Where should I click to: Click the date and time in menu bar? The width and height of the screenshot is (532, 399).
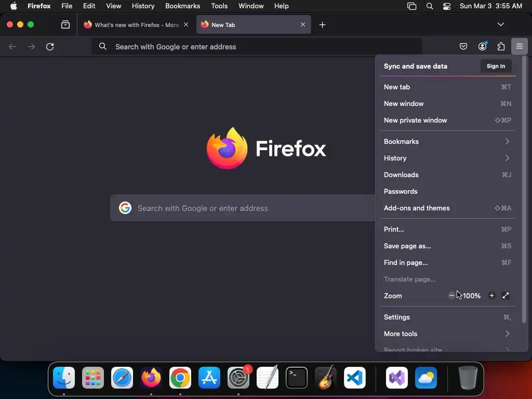point(490,6)
